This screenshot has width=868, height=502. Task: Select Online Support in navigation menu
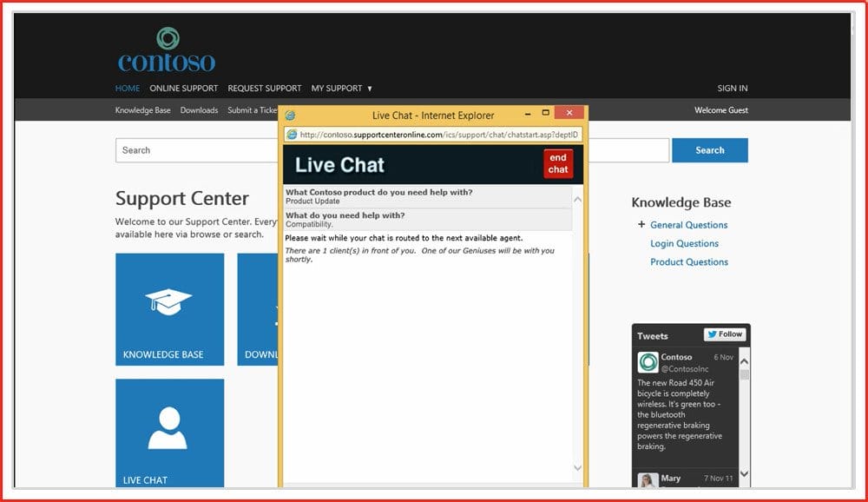click(183, 89)
